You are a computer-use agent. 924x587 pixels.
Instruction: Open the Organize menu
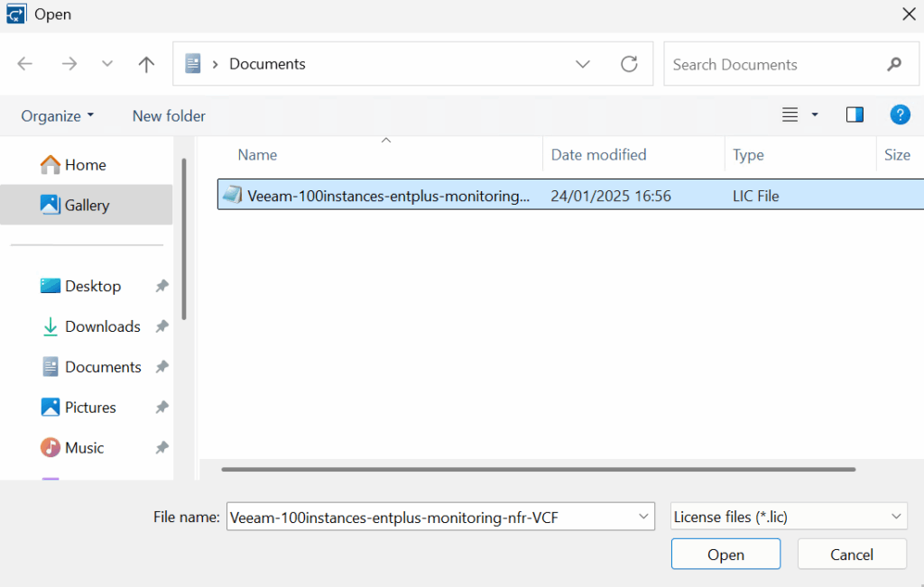tap(57, 116)
